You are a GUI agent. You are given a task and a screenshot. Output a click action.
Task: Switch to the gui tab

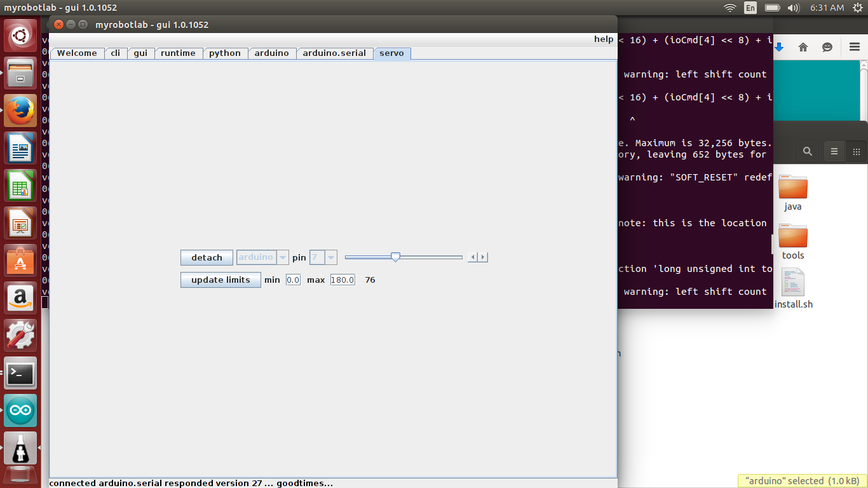point(140,53)
